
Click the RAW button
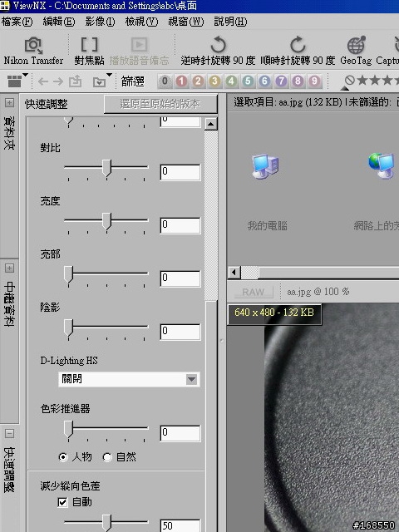tap(253, 292)
